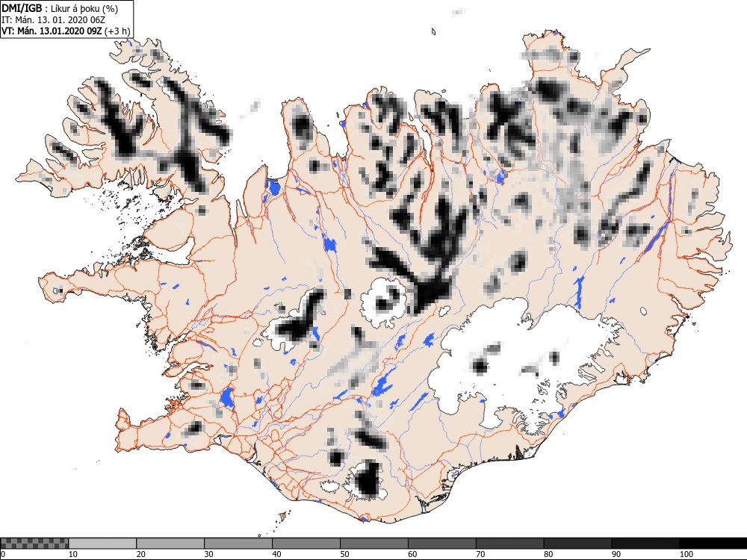This screenshot has height=560, width=747.
Task: Click the small island off the north coast
Action: click(433, 32)
